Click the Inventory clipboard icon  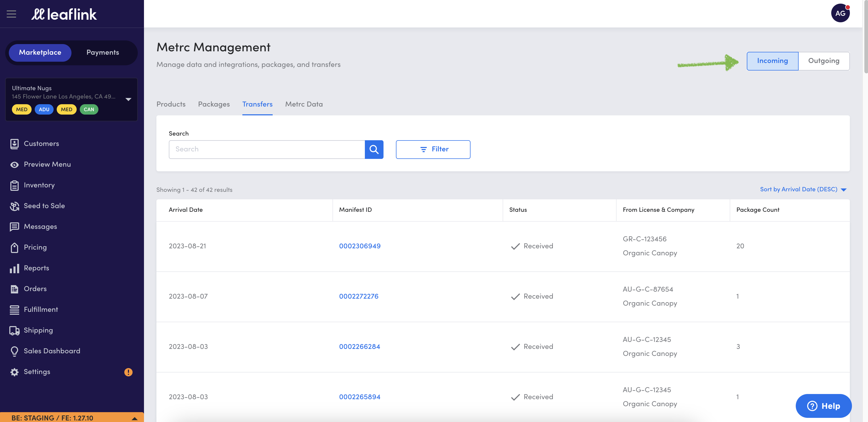coord(14,185)
